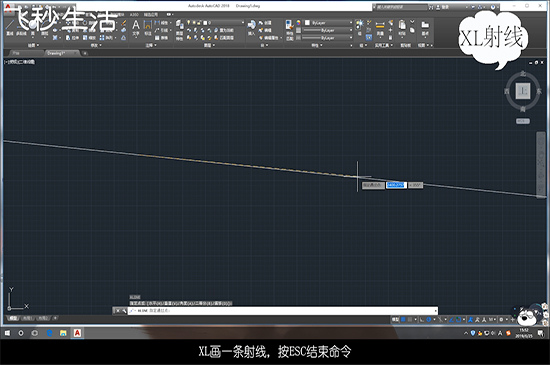Open the Insert block tool
The width and height of the screenshot is (550, 365).
tap(251, 27)
